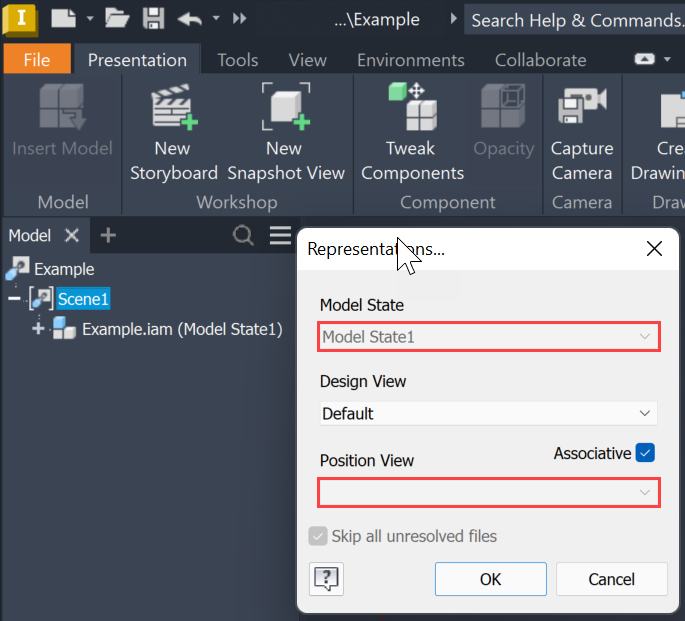Click the dialog help question mark icon
This screenshot has width=685, height=621.
click(x=327, y=579)
